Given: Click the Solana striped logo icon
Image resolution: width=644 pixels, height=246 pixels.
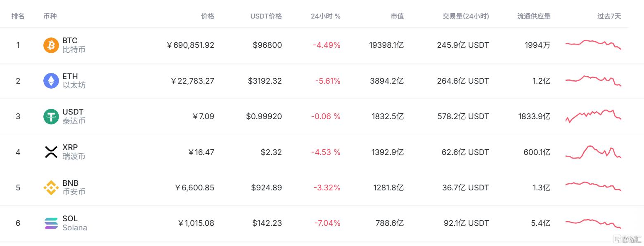Looking at the screenshot, I should click(x=51, y=223).
